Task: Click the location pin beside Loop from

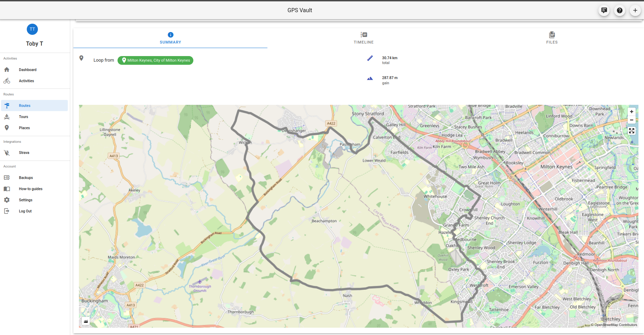Action: point(81,58)
